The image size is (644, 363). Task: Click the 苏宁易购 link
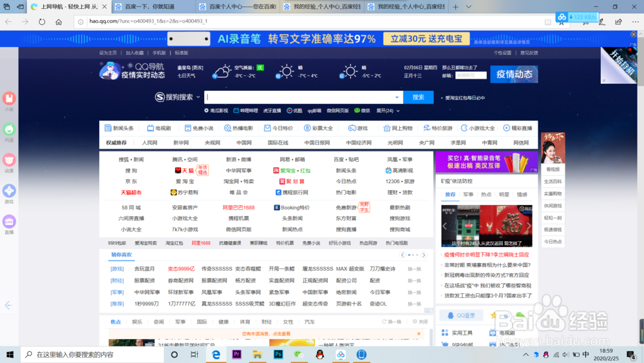tap(184, 192)
